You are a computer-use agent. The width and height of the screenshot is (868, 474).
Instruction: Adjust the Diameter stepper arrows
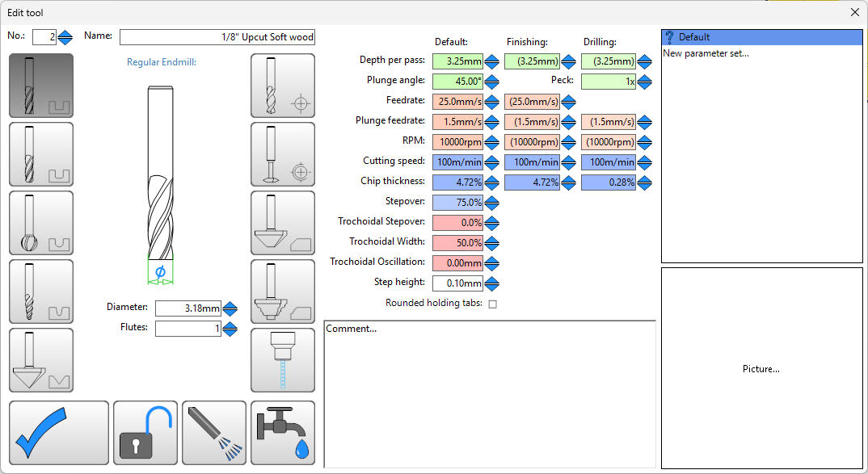tap(230, 308)
